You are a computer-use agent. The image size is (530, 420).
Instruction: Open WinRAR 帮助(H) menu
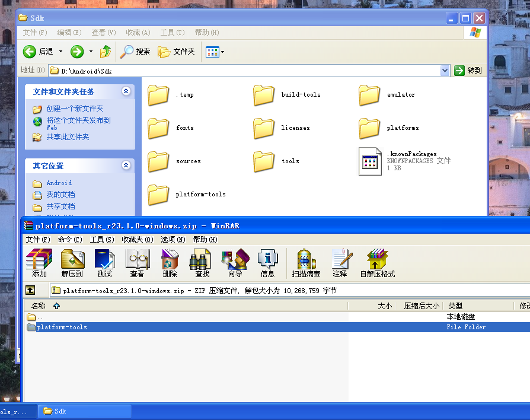click(205, 240)
